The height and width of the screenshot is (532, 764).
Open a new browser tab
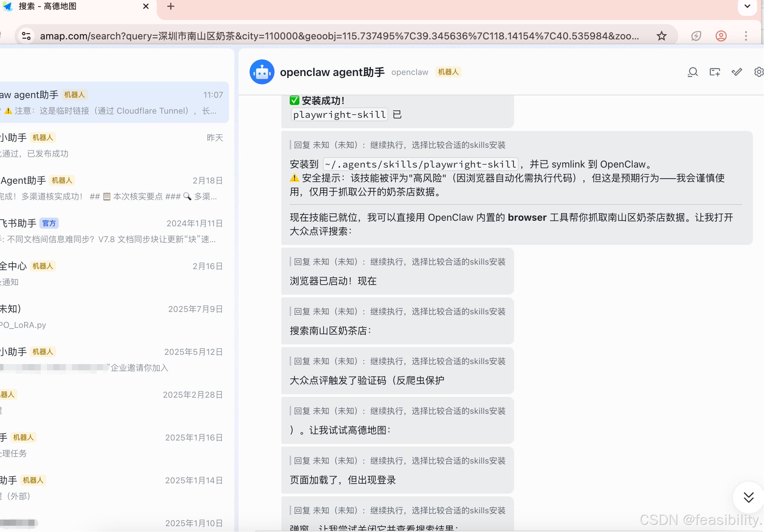(x=170, y=6)
